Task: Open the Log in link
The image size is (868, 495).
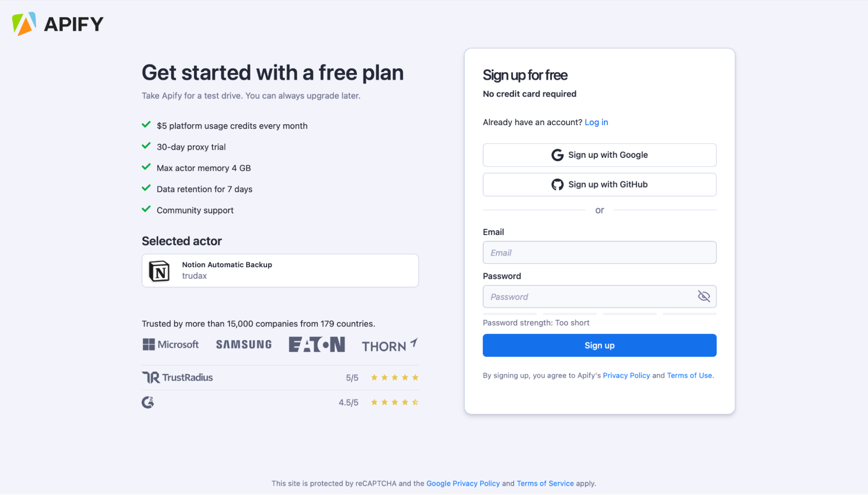Action: click(x=596, y=122)
